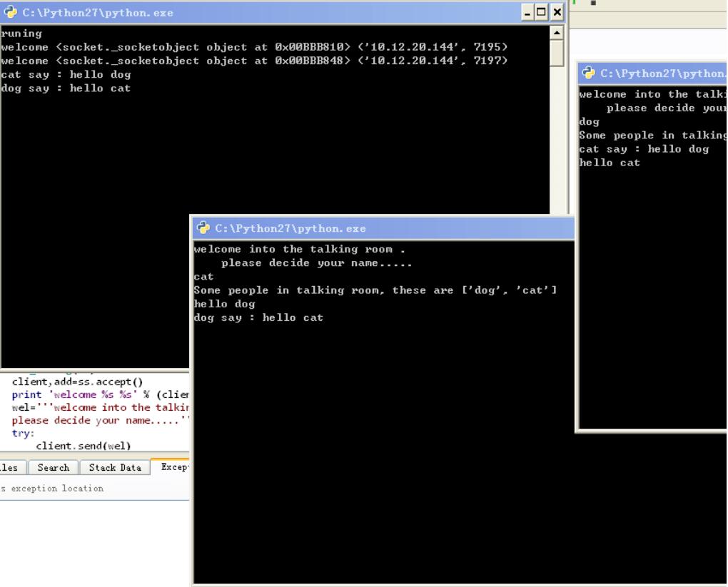Click the server console scrollbar thumb
Screen dimensions: 728x587
(557, 53)
